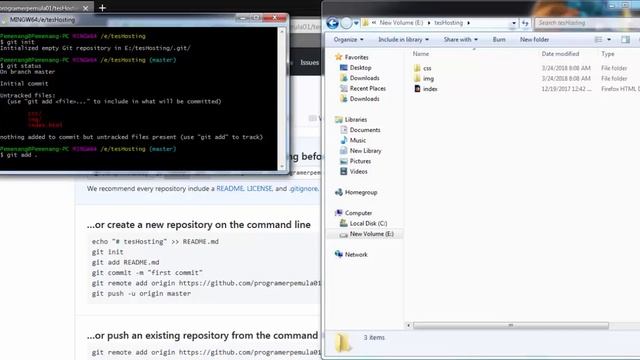Open Include in library menu
The width and height of the screenshot is (640, 360).
(x=403, y=40)
